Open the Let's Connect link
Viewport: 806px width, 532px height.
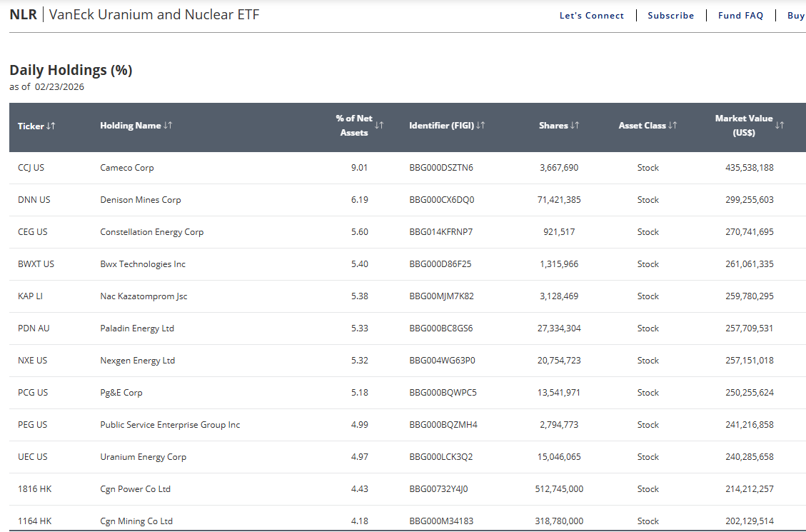point(592,16)
